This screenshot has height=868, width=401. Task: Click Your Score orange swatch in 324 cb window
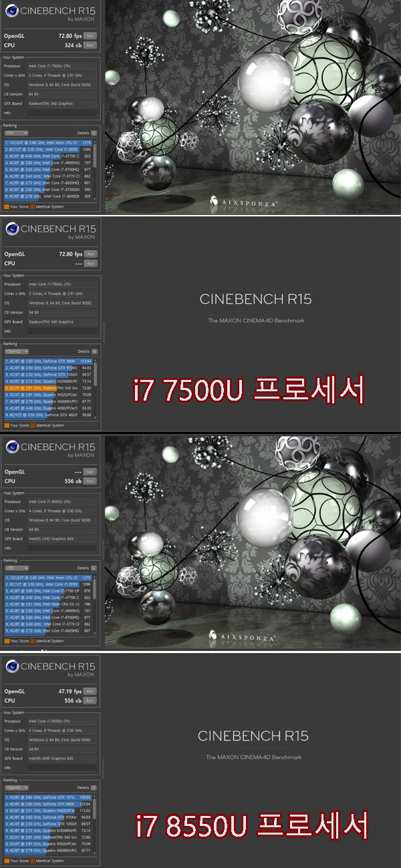[7, 207]
